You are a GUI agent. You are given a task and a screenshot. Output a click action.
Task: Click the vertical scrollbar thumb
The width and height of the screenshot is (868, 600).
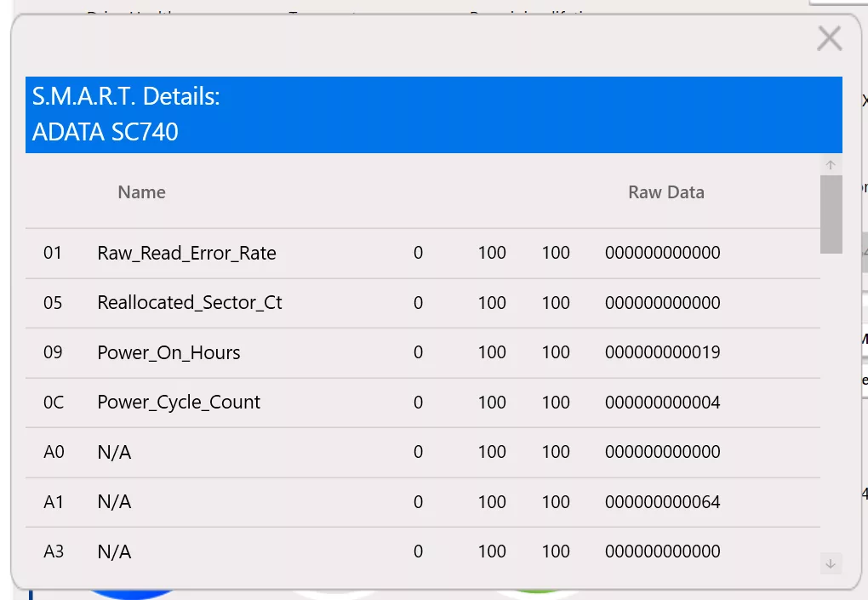pos(831,214)
